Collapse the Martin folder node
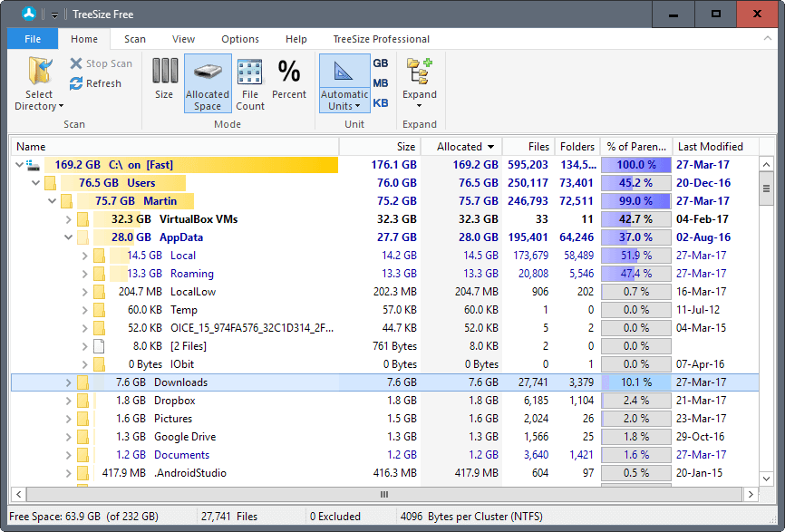Screen dimensions: 785x532 point(52,200)
